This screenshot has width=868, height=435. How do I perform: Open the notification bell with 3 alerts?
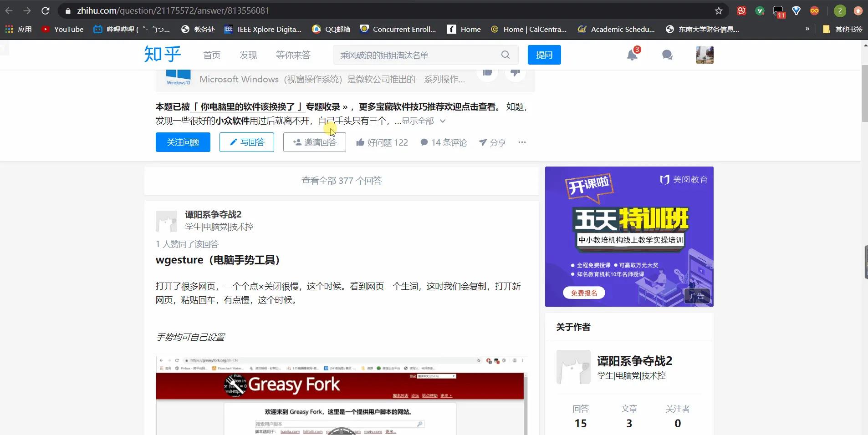pyautogui.click(x=633, y=55)
